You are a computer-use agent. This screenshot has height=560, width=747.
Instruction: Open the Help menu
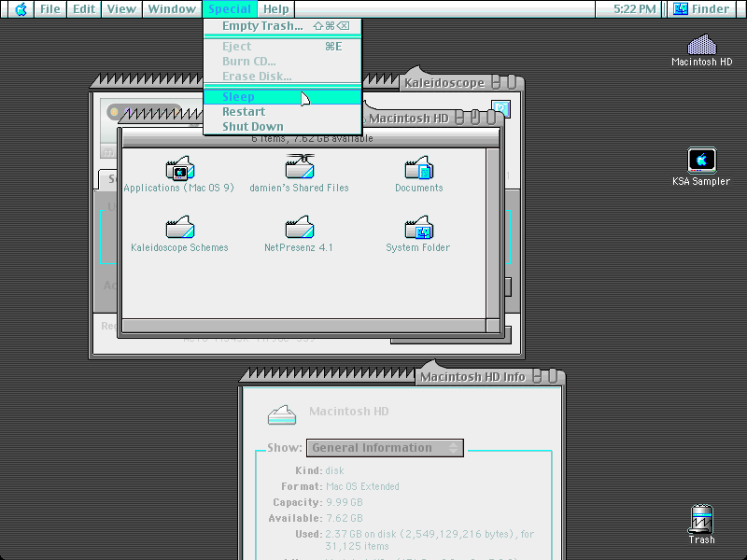point(275,9)
